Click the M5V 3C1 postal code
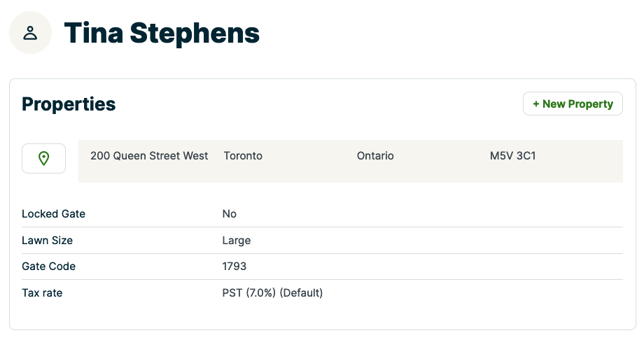This screenshot has height=340, width=644. point(512,156)
